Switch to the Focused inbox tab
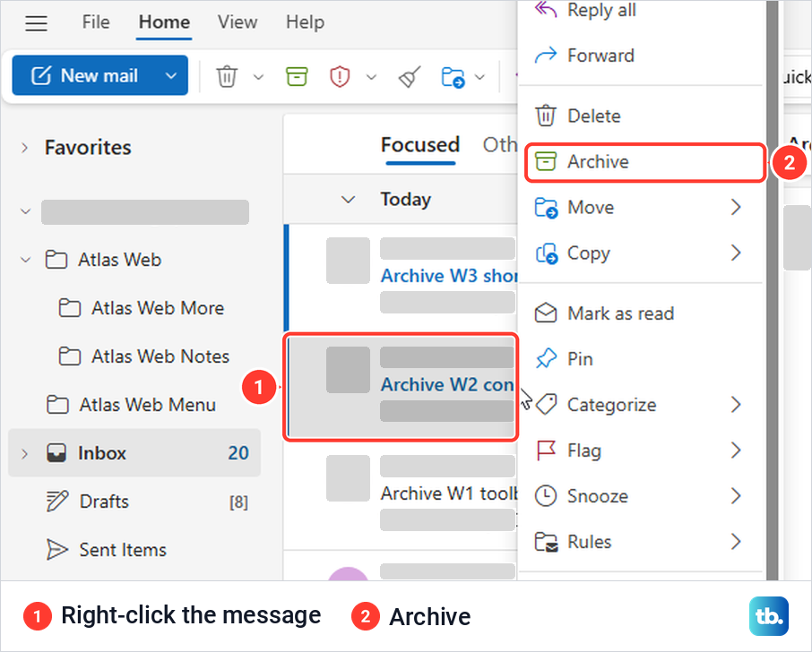 pyautogui.click(x=420, y=145)
